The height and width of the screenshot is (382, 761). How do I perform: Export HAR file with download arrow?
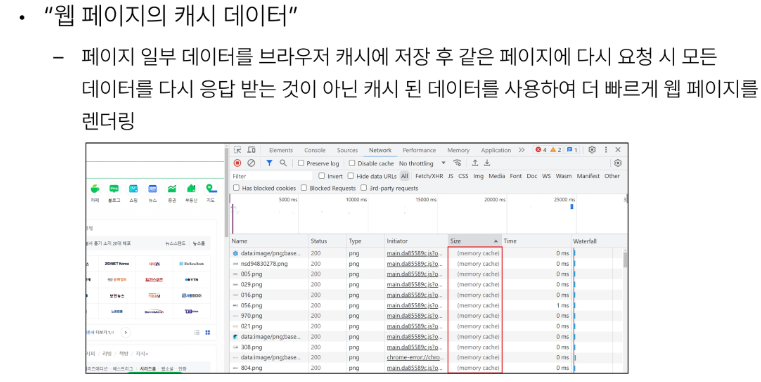pyautogui.click(x=487, y=163)
